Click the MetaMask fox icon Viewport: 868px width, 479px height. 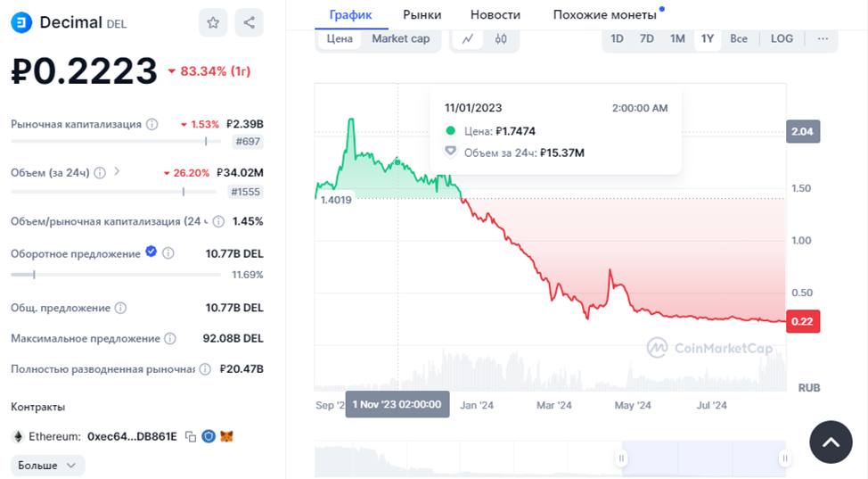point(227,436)
